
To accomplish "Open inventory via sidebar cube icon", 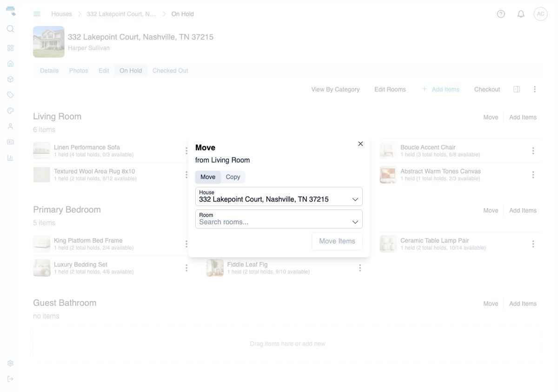I will (10, 79).
